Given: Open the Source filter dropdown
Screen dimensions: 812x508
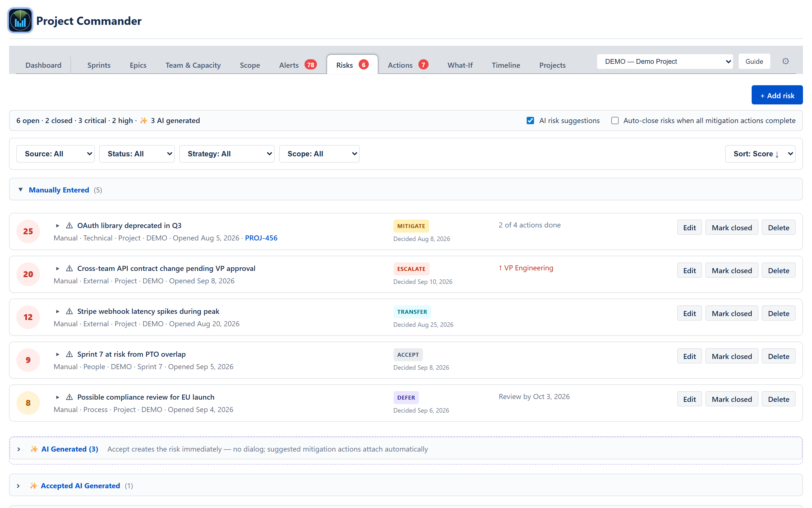Looking at the screenshot, I should pyautogui.click(x=55, y=154).
